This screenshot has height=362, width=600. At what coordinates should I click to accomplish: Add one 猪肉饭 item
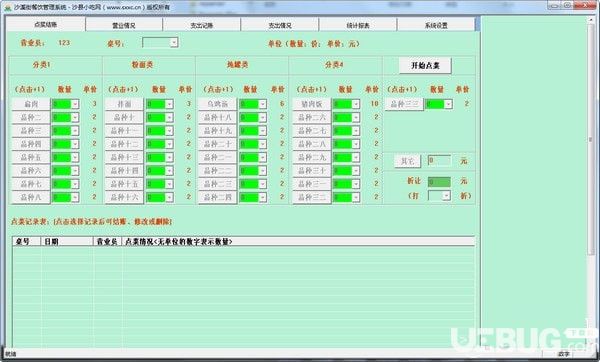tap(311, 104)
